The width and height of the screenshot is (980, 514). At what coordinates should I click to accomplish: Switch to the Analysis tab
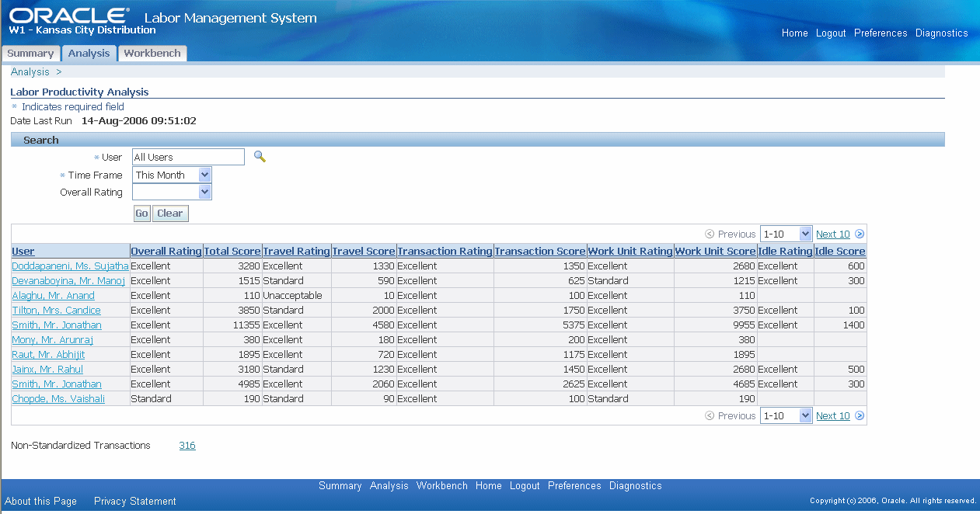pyautogui.click(x=89, y=54)
